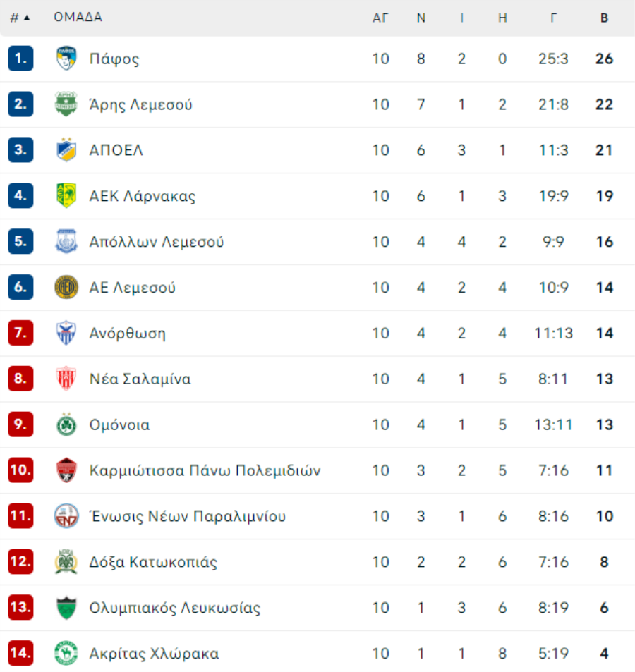Click the Ακρίτας Χλώρακα green crest
Screen dimensions: 635x672
pyautogui.click(x=66, y=653)
